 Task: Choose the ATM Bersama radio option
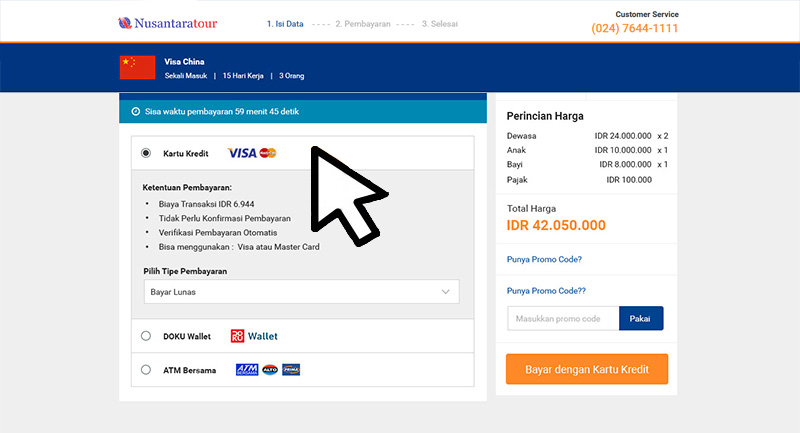[x=146, y=370]
